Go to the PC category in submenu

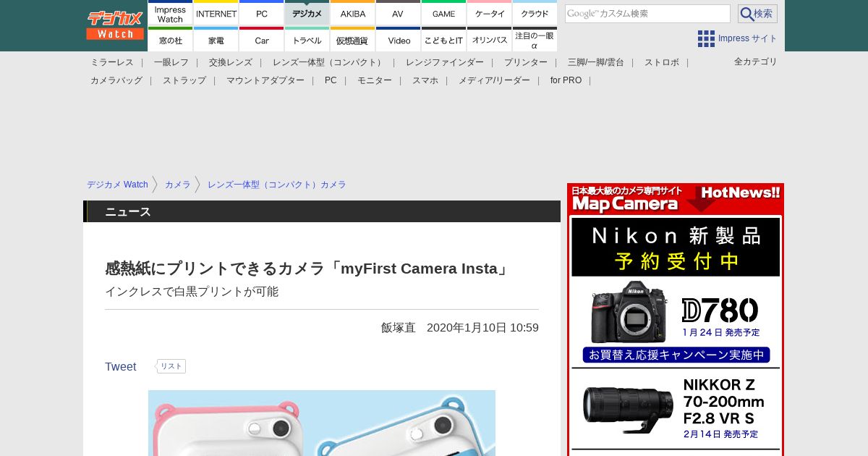[x=331, y=80]
